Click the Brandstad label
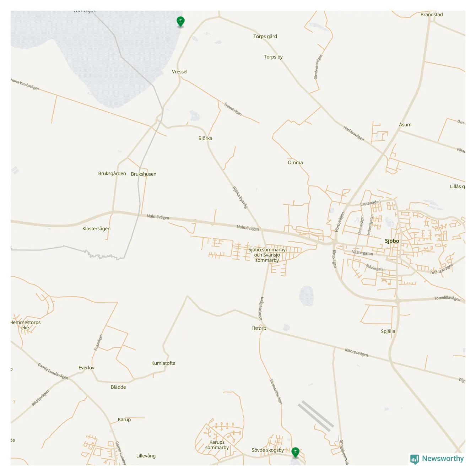The width and height of the screenshot is (476, 476). click(x=432, y=15)
